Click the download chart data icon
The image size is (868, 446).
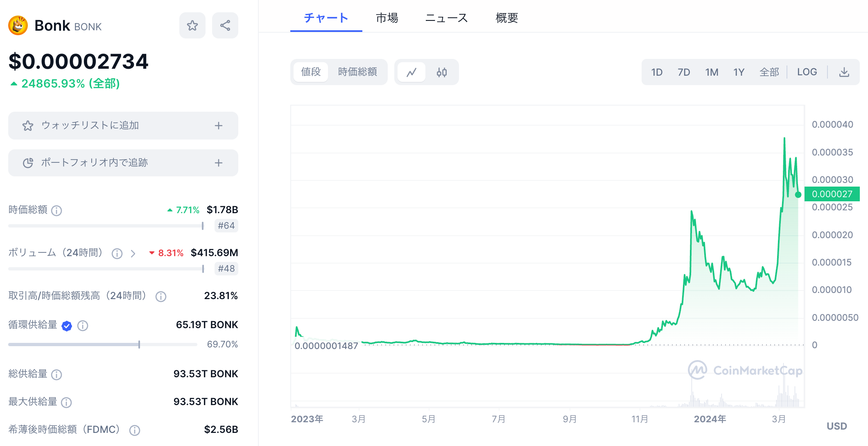(x=844, y=72)
